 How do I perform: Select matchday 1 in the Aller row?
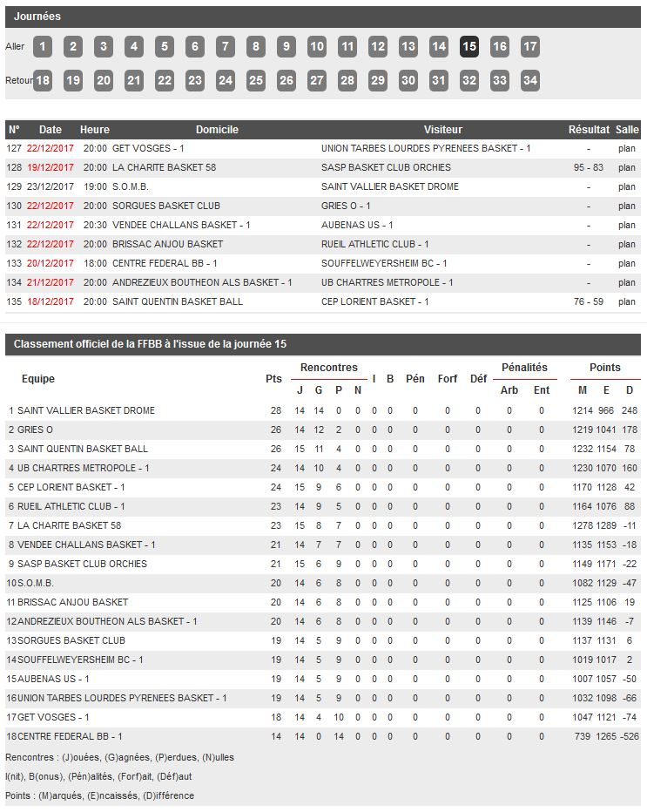click(x=43, y=47)
